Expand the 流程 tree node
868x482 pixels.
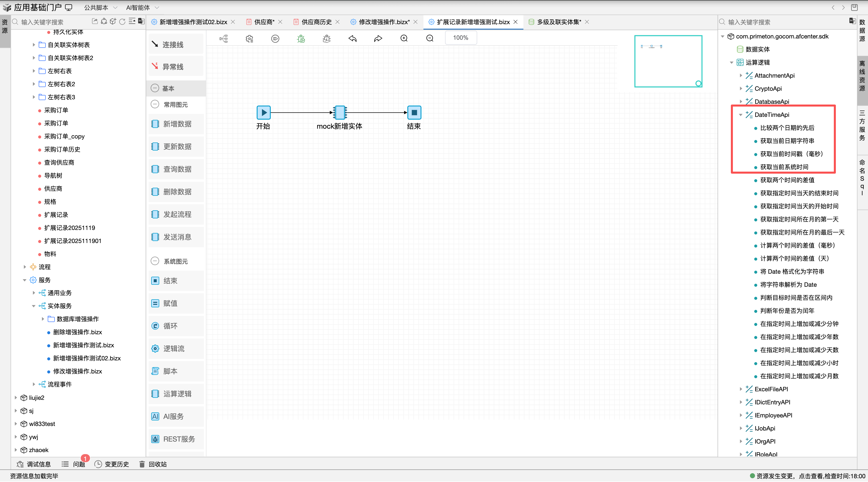pos(25,267)
